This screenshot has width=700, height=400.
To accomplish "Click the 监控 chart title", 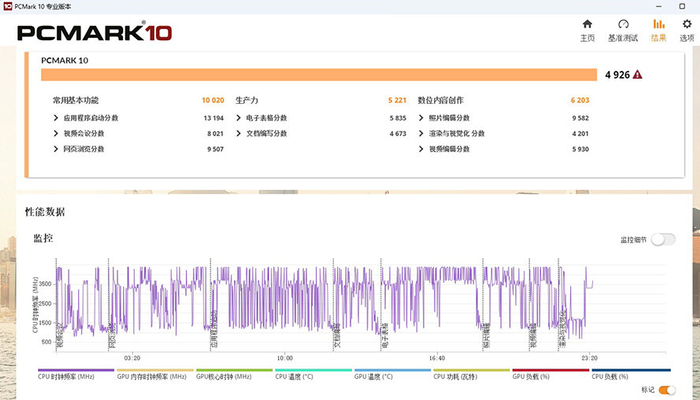I will coord(43,238).
